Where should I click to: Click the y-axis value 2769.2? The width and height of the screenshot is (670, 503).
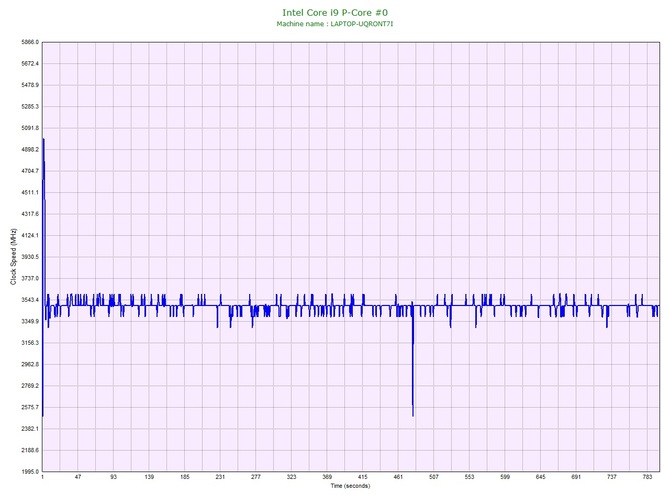point(30,386)
